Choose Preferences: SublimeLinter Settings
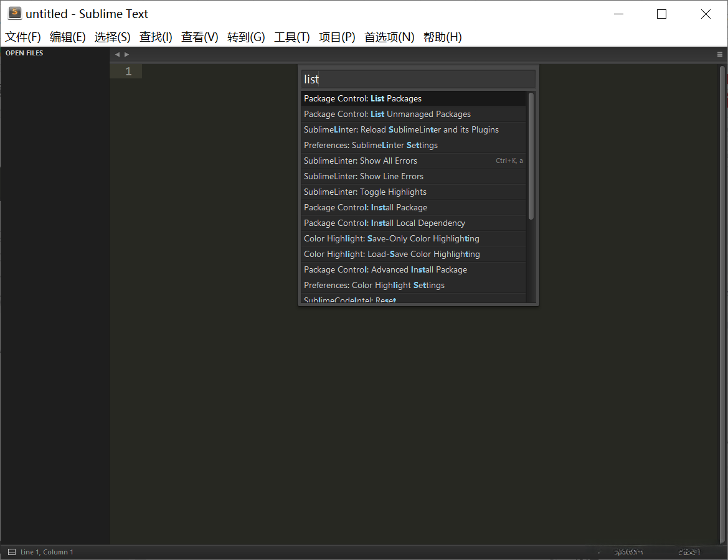Viewport: 728px width, 560px height. click(x=414, y=145)
